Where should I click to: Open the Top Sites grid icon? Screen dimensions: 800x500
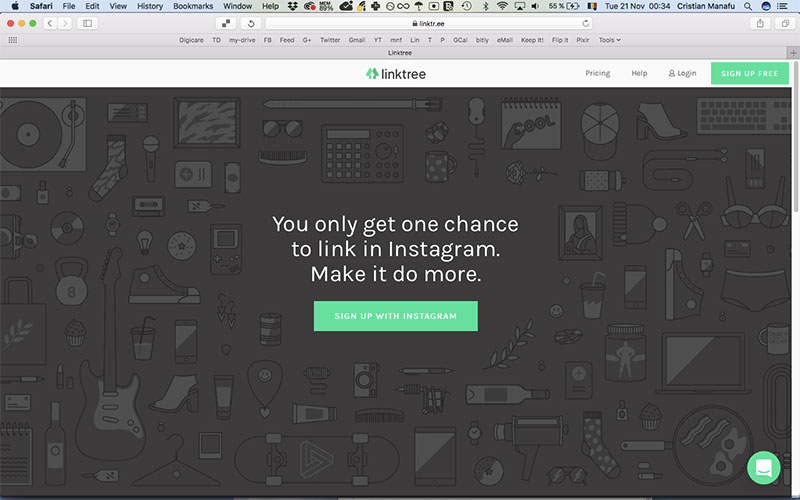tap(13, 40)
